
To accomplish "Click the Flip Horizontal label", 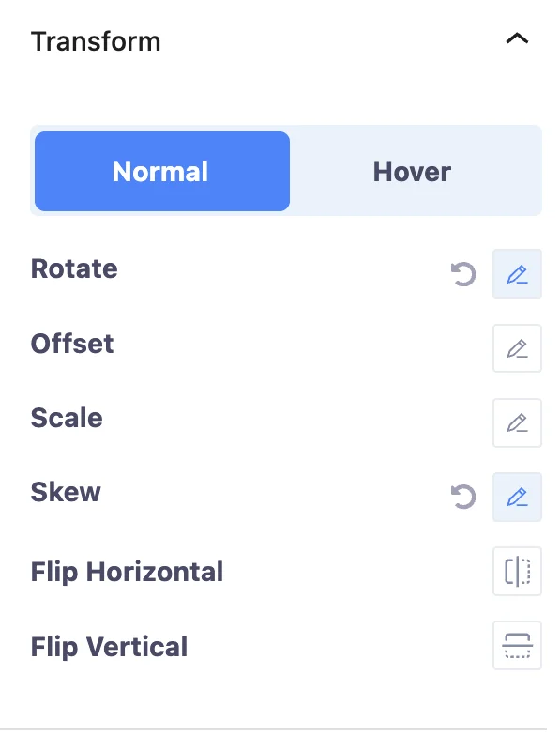I will click(127, 573).
